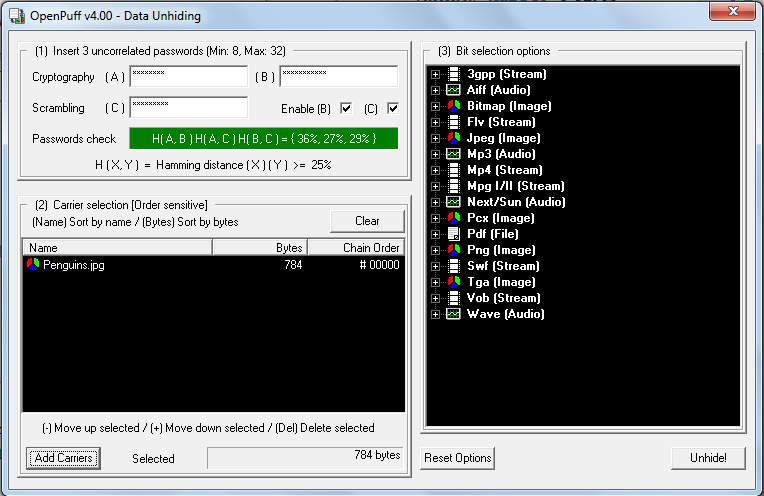Click the Unhide! button
Viewport: 764px width, 496px height.
click(708, 458)
